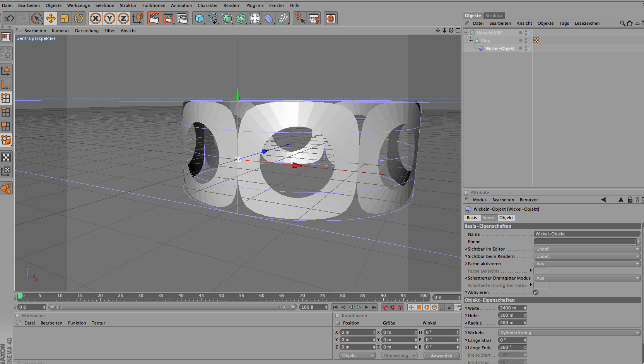Click the Undo arrow in the toolbar
This screenshot has width=644, height=364.
[9, 18]
